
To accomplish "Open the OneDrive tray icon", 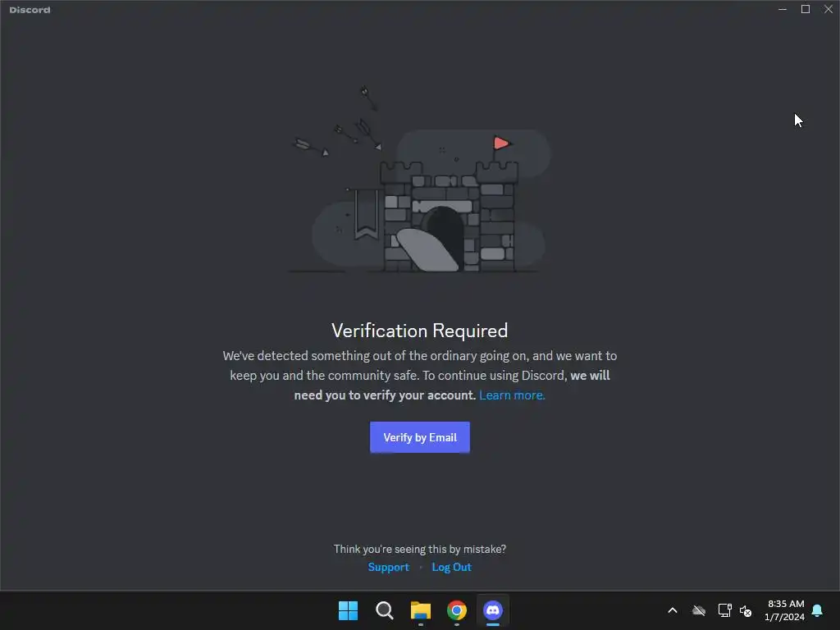I will (699, 610).
